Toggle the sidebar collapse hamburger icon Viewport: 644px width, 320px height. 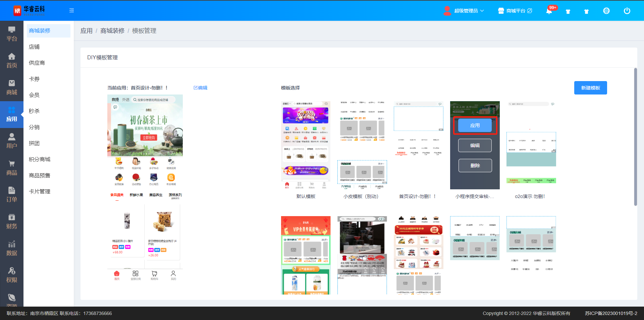71,10
